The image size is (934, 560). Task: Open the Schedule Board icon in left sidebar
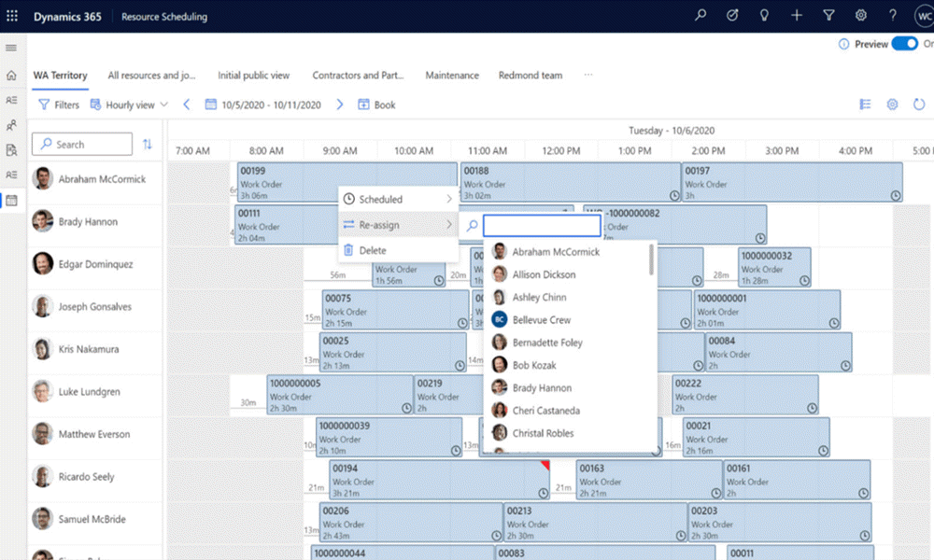[x=11, y=198]
